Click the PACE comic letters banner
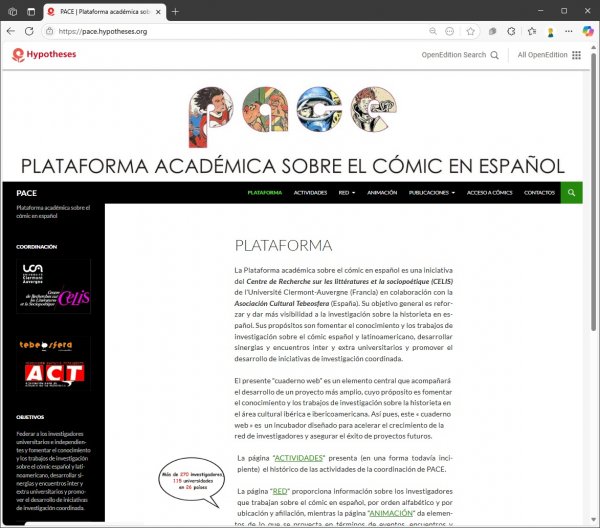The width and height of the screenshot is (600, 528). coord(293,117)
